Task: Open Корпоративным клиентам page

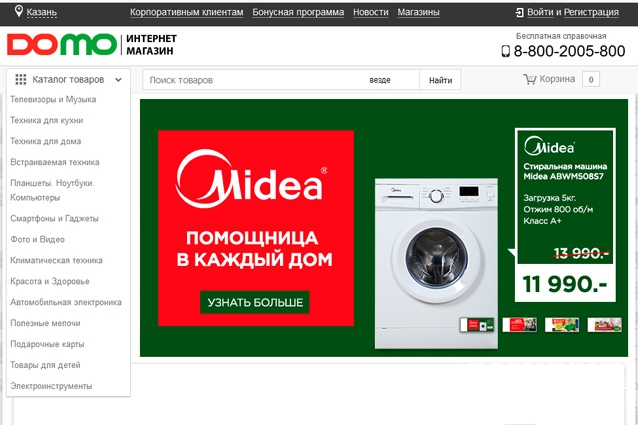Action: pyautogui.click(x=186, y=13)
